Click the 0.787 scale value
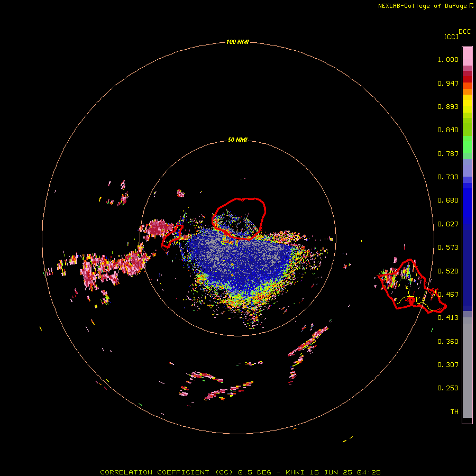 (x=448, y=153)
